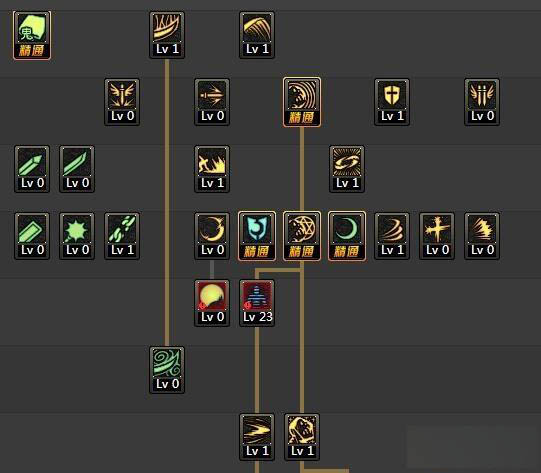Select the red pyramid skill at Lv 23
Viewport: 541px width, 473px height.
[257, 303]
